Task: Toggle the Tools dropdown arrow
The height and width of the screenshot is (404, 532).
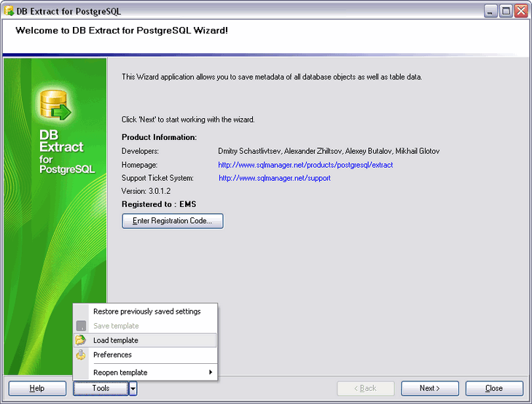Action: pos(133,389)
